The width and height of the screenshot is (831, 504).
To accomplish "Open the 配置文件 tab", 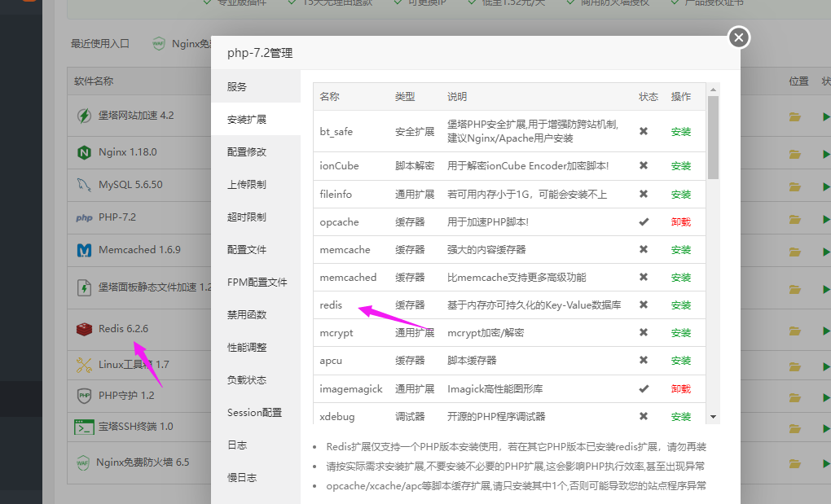I will point(256,249).
